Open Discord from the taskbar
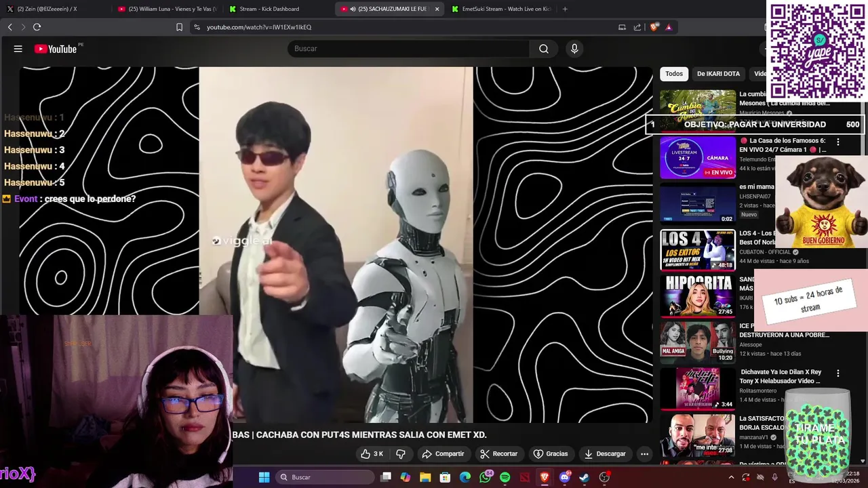Image resolution: width=868 pixels, height=488 pixels. click(564, 477)
